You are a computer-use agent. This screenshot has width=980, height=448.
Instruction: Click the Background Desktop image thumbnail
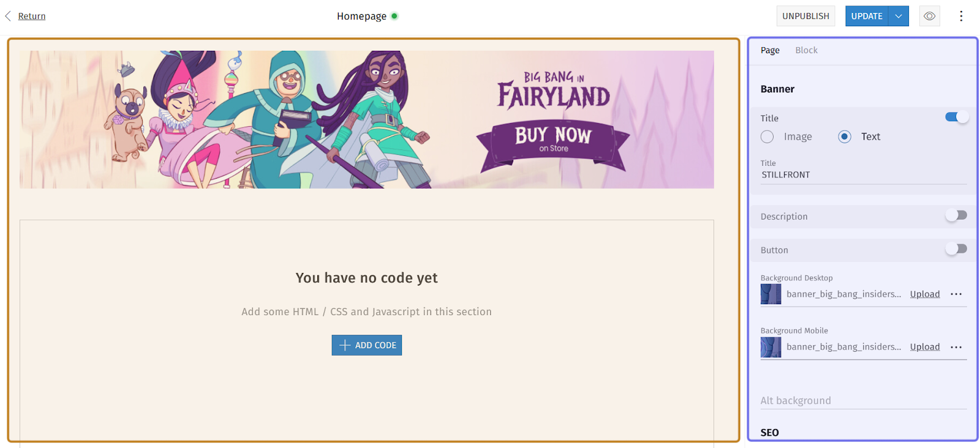tap(771, 294)
